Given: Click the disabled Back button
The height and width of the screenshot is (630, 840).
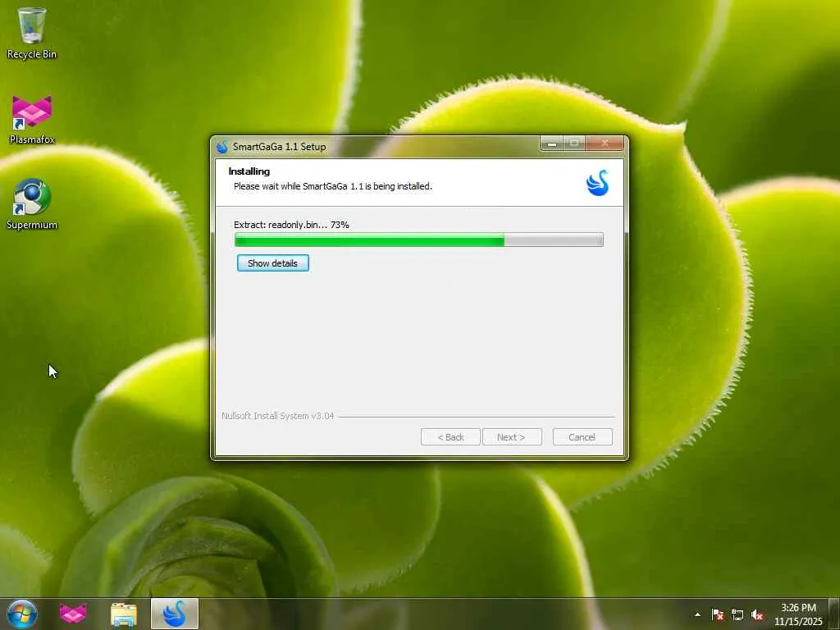Looking at the screenshot, I should tap(450, 437).
